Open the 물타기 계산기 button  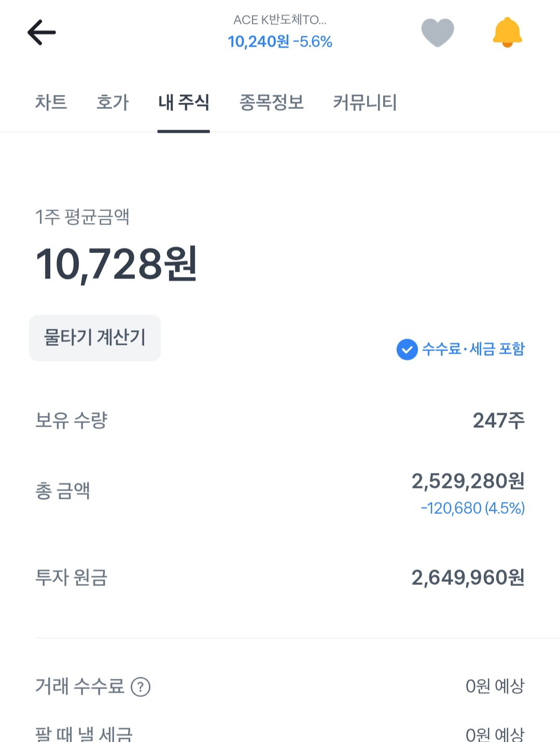click(95, 338)
